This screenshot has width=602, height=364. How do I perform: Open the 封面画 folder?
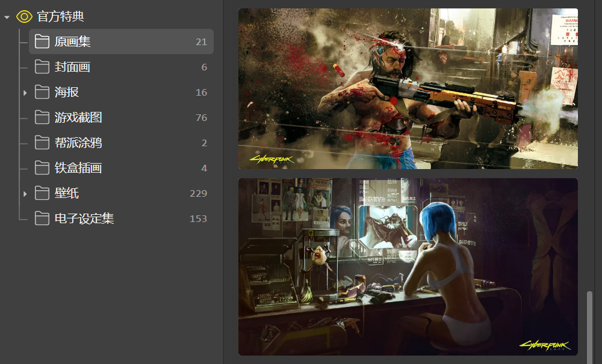(122, 67)
